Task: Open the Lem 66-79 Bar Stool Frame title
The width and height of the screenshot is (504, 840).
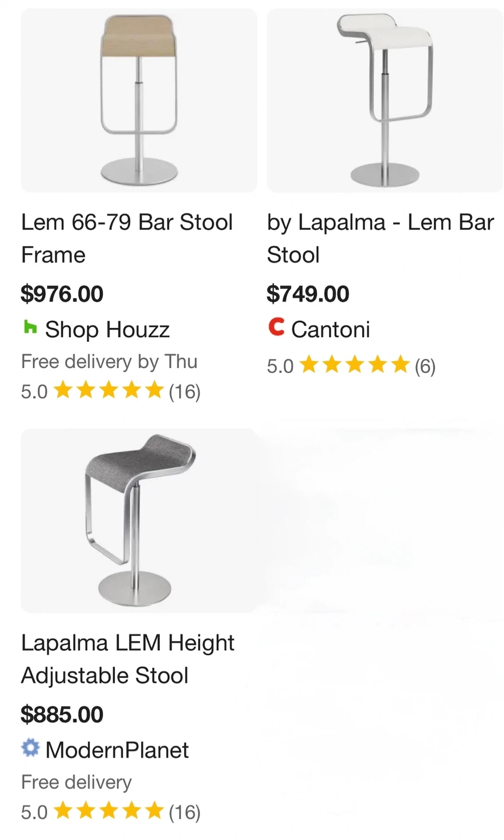Action: (x=127, y=238)
